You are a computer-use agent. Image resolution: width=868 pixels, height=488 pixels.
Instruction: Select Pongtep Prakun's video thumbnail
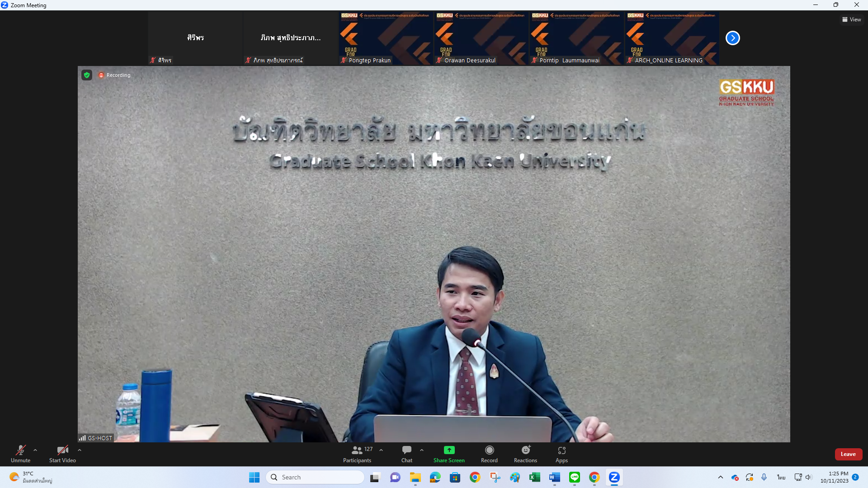[x=386, y=38]
